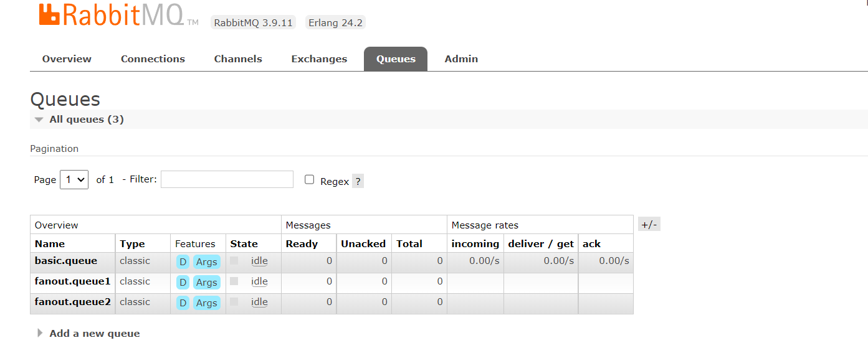Click the state indicator square for basic.queue
Screen dimensions: 868x348
[234, 261]
